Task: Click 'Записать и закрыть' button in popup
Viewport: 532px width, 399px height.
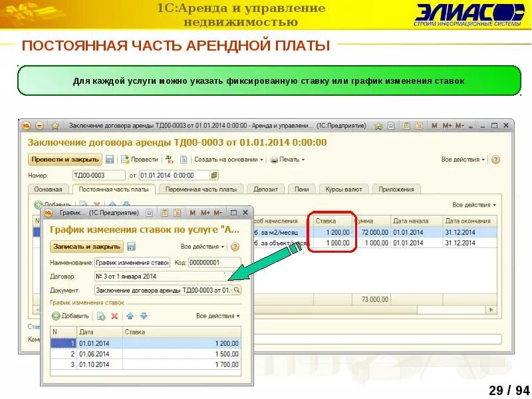Action: 87,247
